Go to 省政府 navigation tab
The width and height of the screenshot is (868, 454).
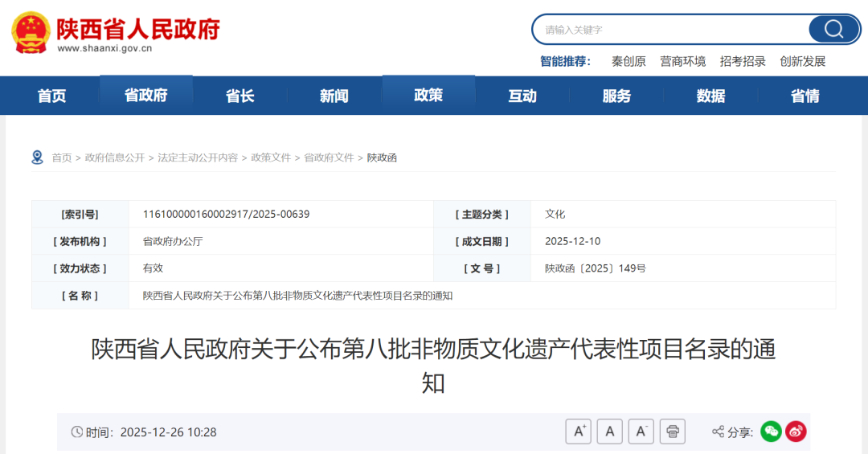145,96
